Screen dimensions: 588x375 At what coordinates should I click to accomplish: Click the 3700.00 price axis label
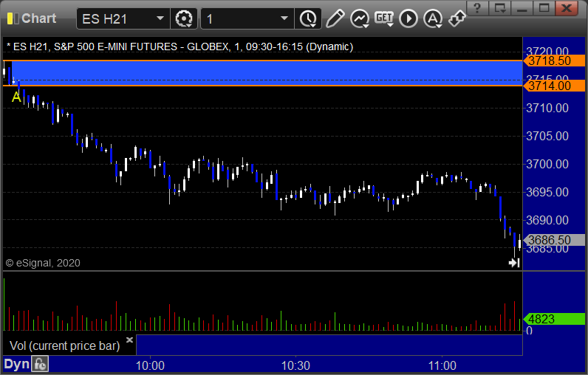(547, 164)
